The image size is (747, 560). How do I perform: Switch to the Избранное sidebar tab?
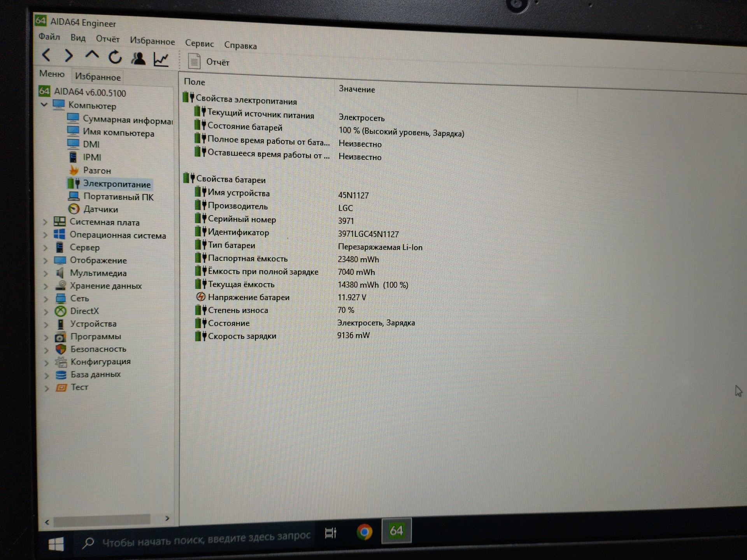(98, 77)
